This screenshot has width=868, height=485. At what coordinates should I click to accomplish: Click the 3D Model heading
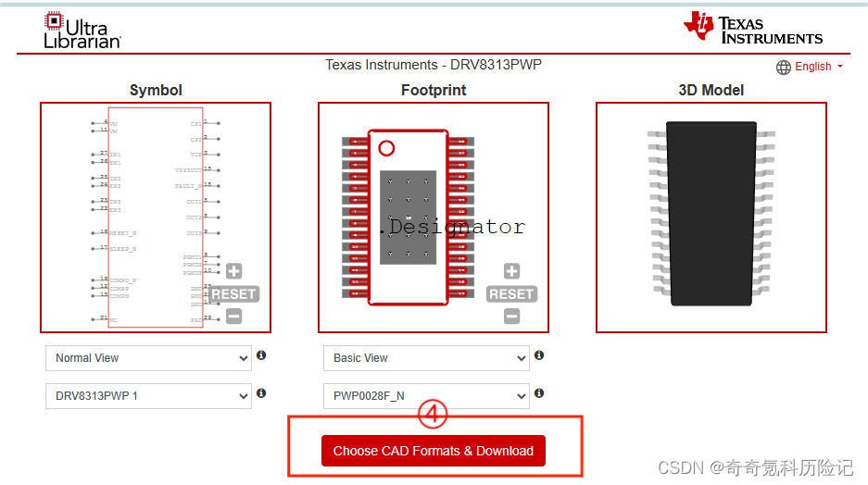(x=711, y=90)
